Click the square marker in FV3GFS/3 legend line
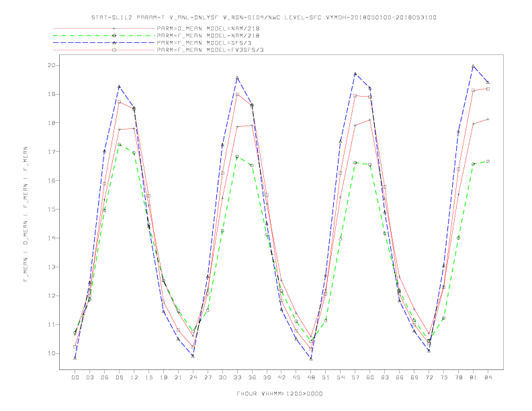 pos(114,50)
